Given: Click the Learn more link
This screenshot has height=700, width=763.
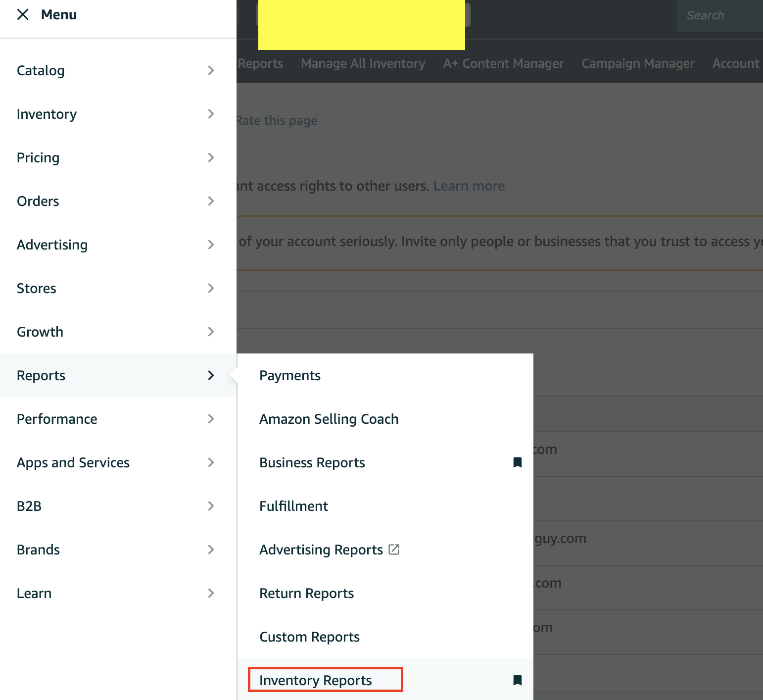Looking at the screenshot, I should [x=469, y=186].
